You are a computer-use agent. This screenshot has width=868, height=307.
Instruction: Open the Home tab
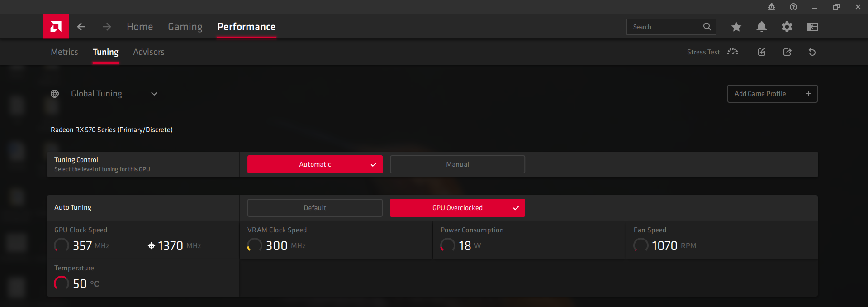[140, 27]
